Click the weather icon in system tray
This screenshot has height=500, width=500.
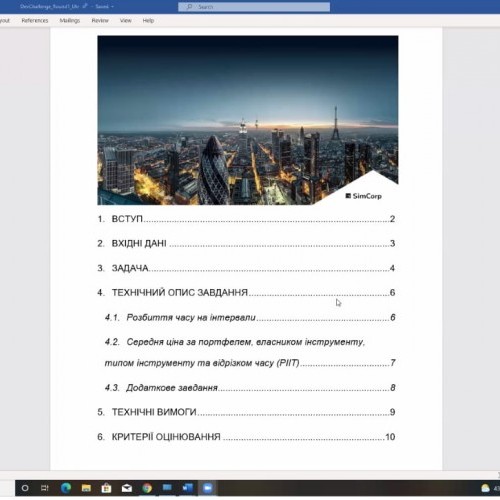[486, 488]
